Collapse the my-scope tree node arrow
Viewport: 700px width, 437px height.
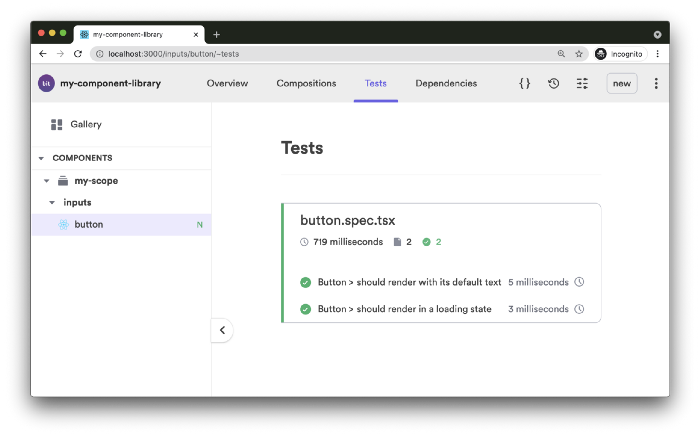tap(46, 181)
